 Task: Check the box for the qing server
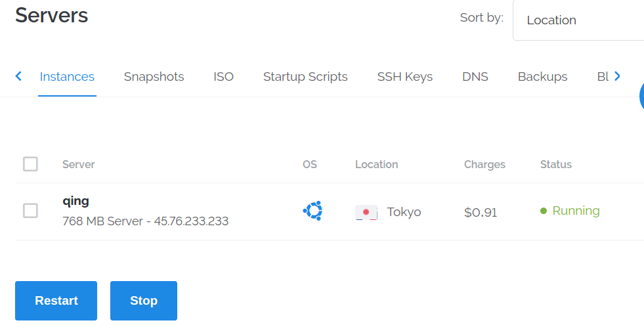tap(30, 211)
